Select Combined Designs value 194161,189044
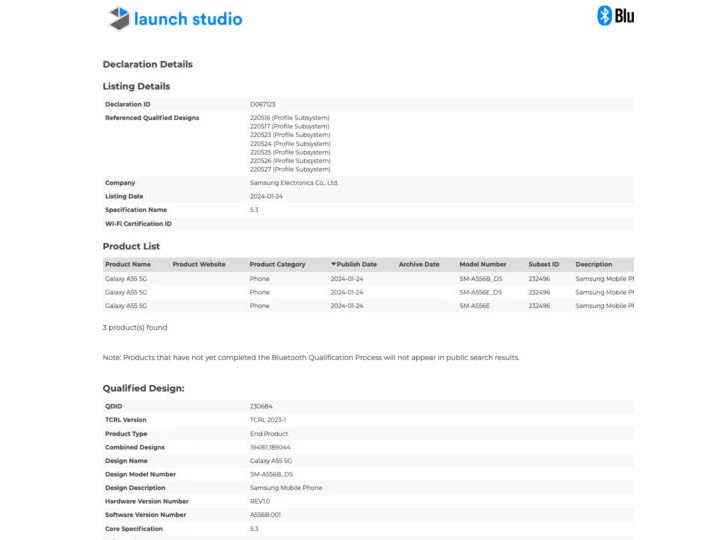728x540 pixels. (x=270, y=447)
